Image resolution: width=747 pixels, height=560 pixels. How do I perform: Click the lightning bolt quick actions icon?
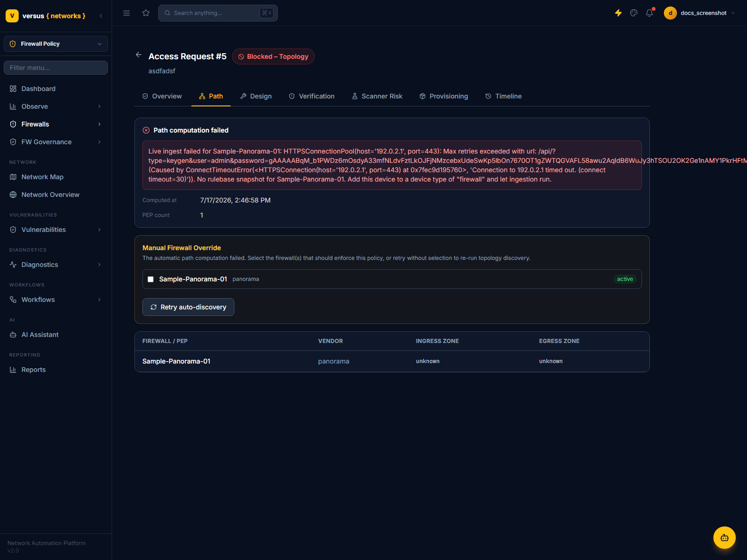click(x=618, y=13)
